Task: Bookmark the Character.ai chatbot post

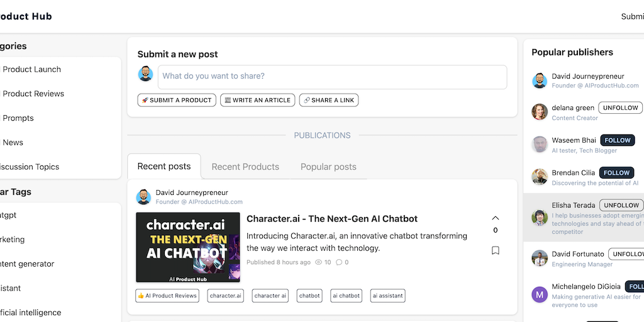Action: 496,250
